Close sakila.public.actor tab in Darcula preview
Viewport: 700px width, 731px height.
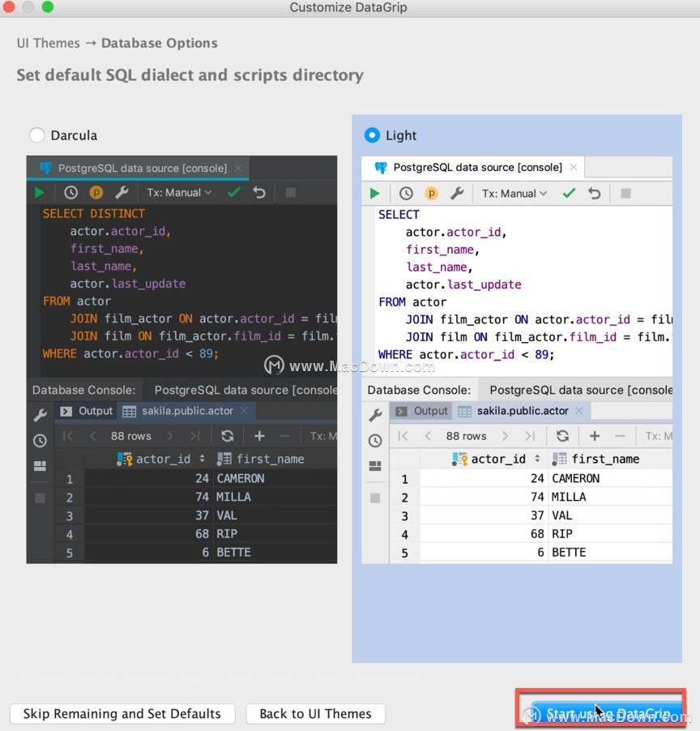(x=244, y=411)
